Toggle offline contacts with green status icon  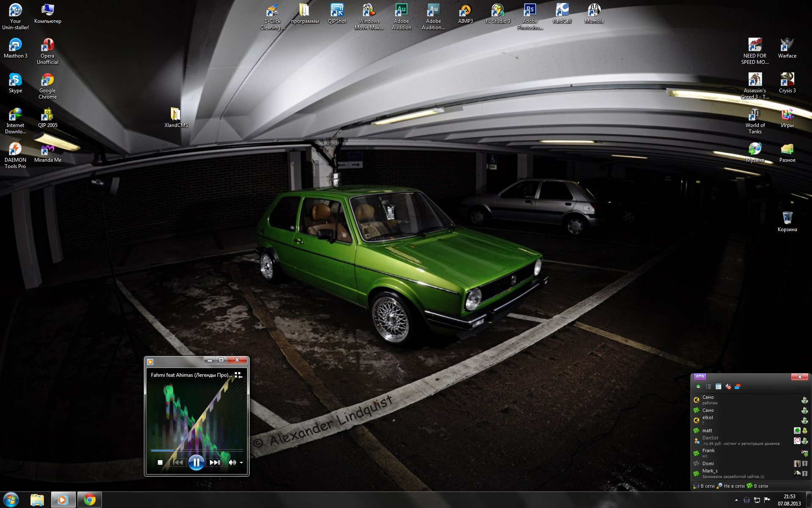[x=698, y=387]
